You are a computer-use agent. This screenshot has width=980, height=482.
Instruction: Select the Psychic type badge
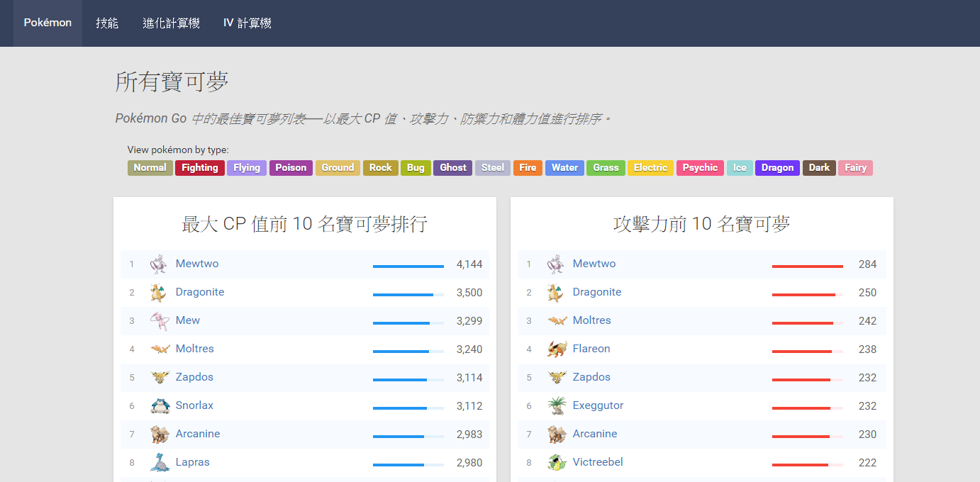tap(700, 168)
